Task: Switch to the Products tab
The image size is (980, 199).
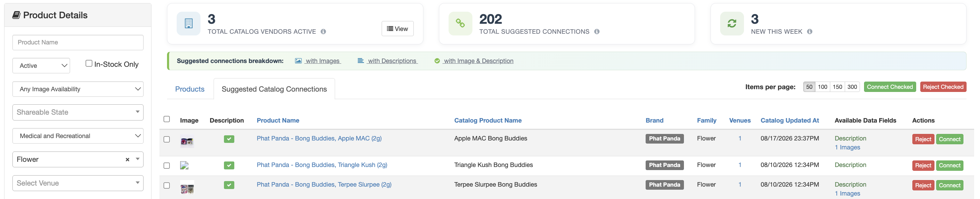Action: tap(189, 89)
